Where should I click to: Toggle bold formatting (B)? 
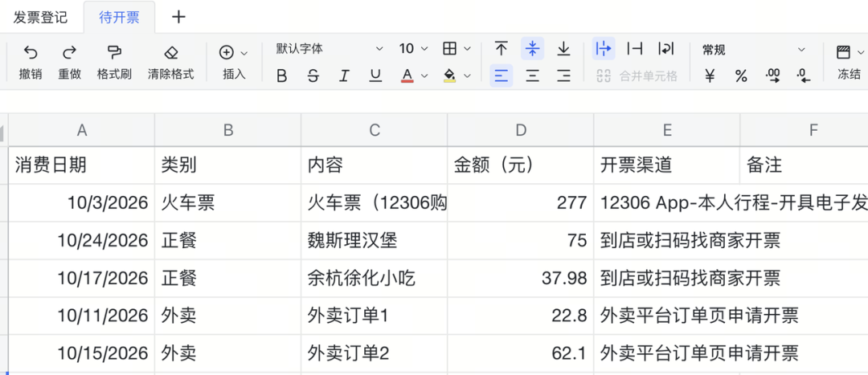pyautogui.click(x=282, y=75)
